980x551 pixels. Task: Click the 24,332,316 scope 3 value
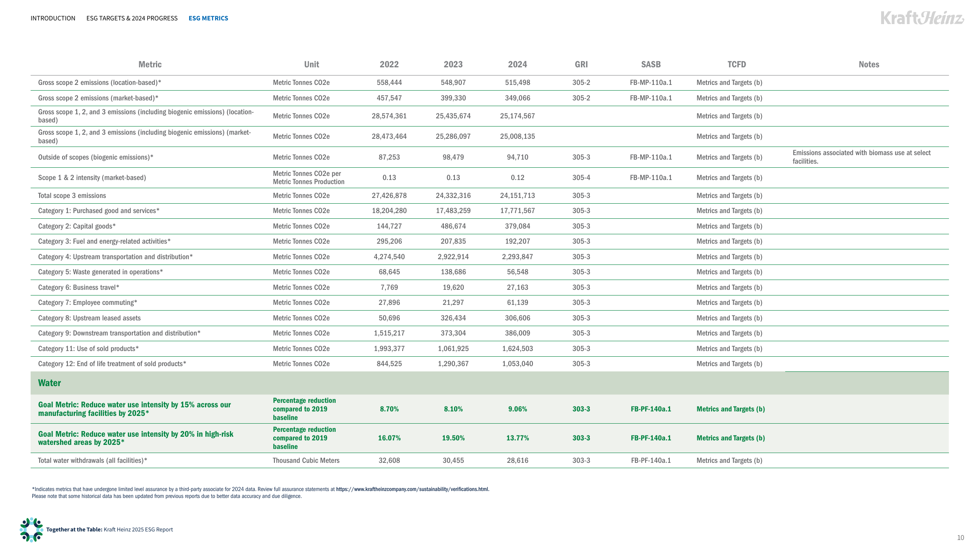pos(453,196)
